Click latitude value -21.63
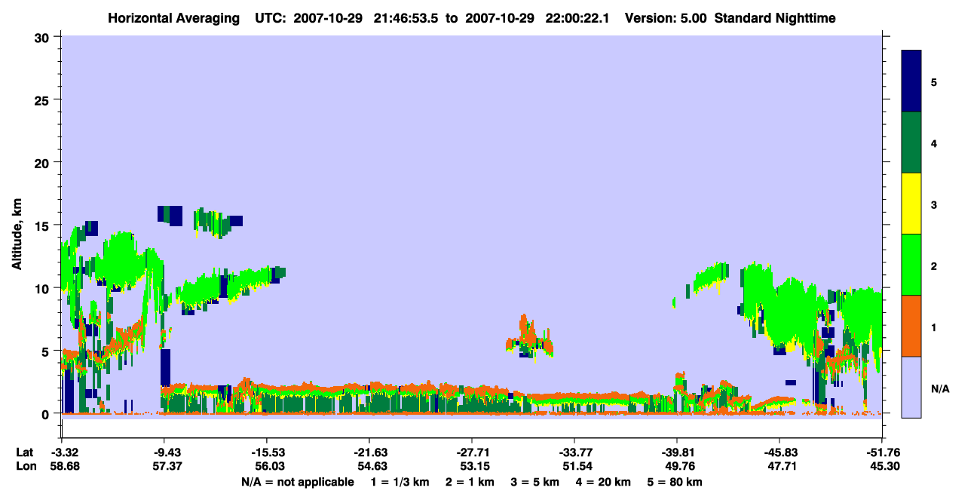 pyautogui.click(x=369, y=452)
